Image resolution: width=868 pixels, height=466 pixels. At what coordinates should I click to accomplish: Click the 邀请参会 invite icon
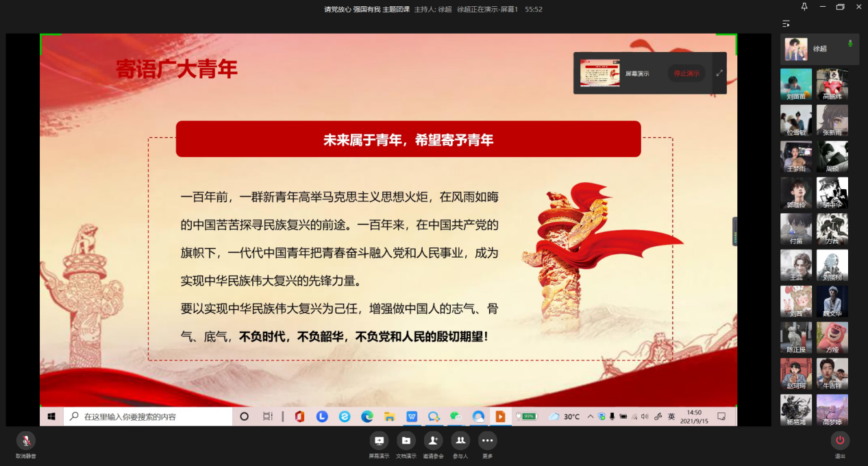click(433, 440)
